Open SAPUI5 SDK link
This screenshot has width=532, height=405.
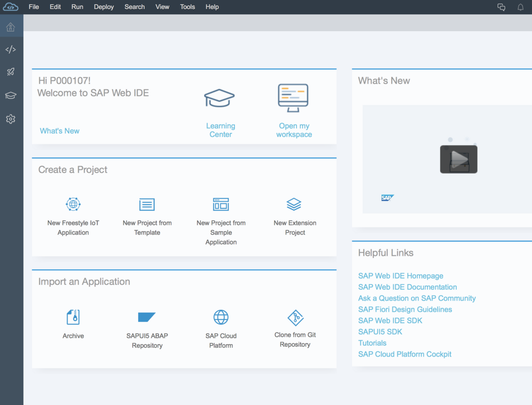click(380, 332)
